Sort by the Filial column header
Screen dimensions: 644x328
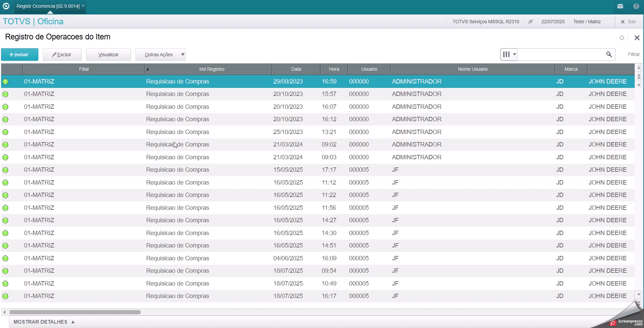(84, 69)
